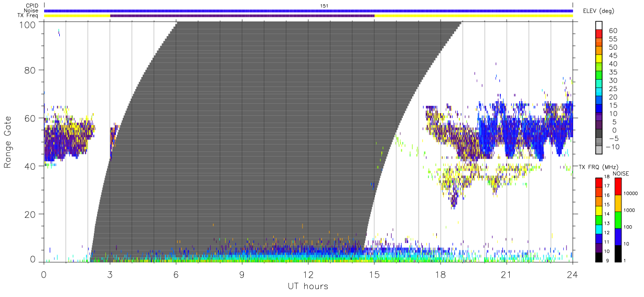Click the '12' tick on UT hours axis
The image size is (644, 297).
click(308, 274)
